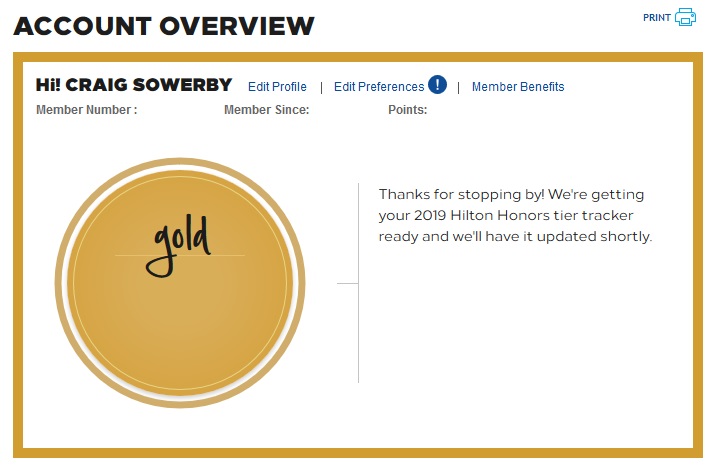Open the Edit Profile link
The image size is (722, 473).
[x=277, y=87]
